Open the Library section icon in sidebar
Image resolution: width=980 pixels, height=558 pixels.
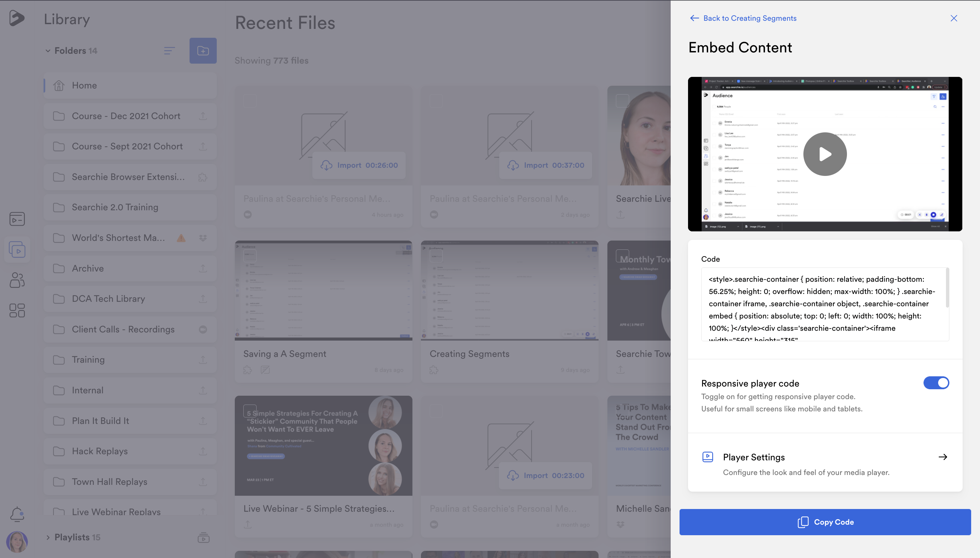click(x=17, y=249)
